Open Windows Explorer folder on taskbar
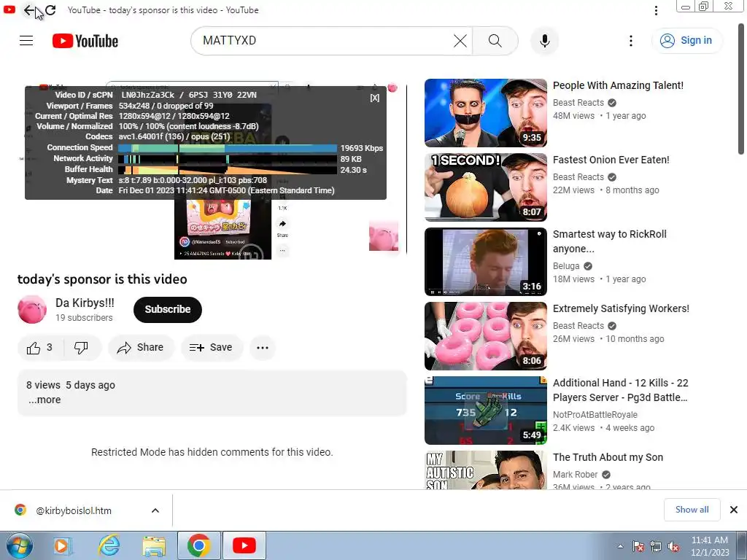Image resolution: width=747 pixels, height=560 pixels. 154,545
